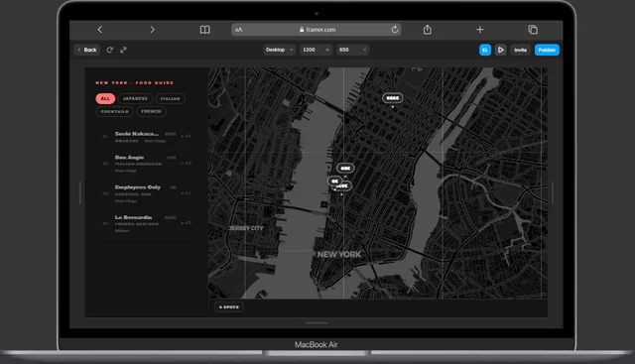The height and width of the screenshot is (364, 635).
Task: Open the Safari share sheet icon
Action: [428, 30]
